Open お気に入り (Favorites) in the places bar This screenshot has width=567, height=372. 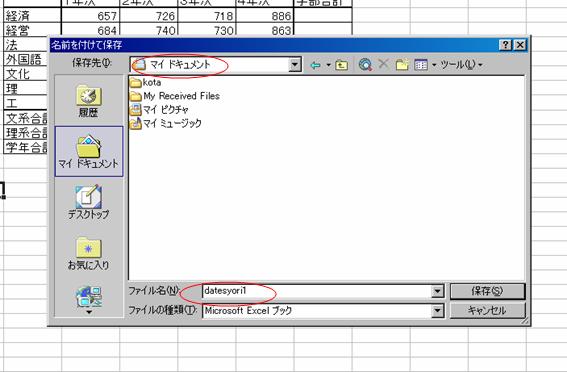[88, 253]
